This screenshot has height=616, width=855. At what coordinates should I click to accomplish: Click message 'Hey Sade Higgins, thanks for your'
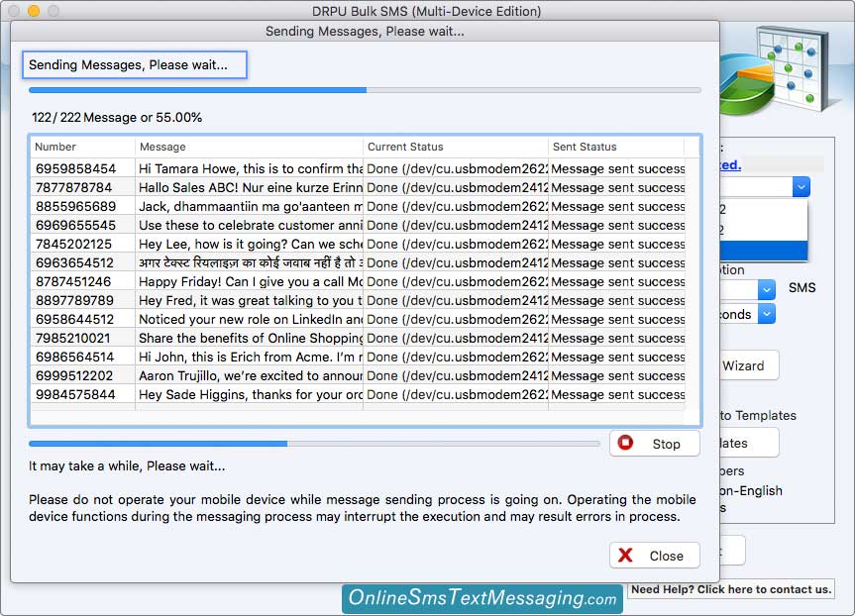tap(251, 394)
